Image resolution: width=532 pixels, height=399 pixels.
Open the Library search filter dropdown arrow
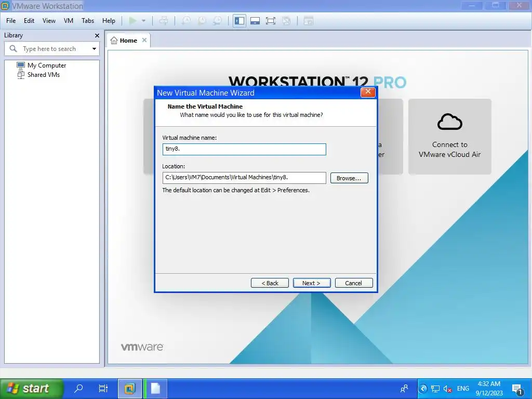(94, 49)
